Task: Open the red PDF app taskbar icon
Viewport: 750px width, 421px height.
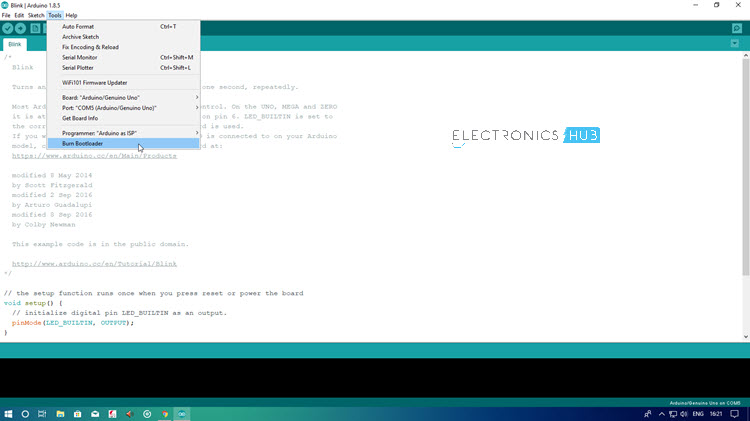Action: (x=112, y=414)
